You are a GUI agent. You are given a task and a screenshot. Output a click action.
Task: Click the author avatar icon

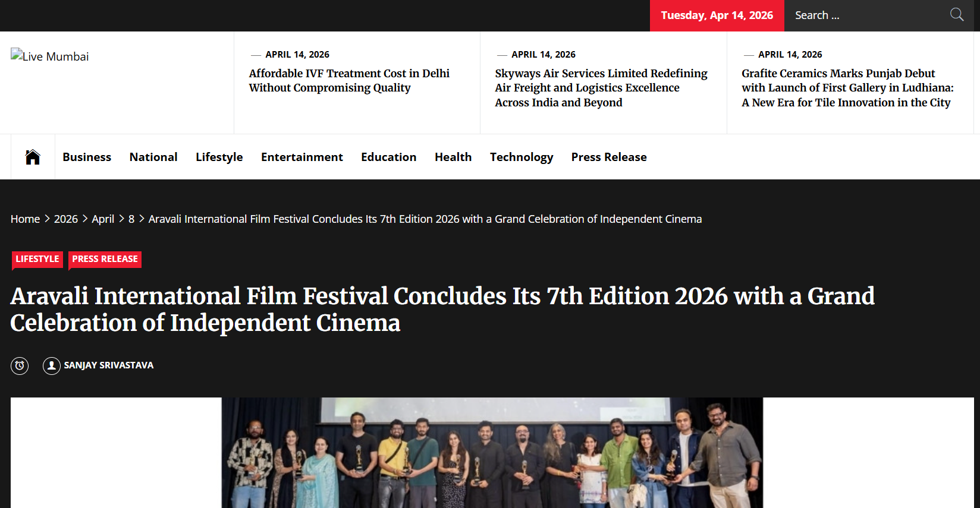coord(52,365)
